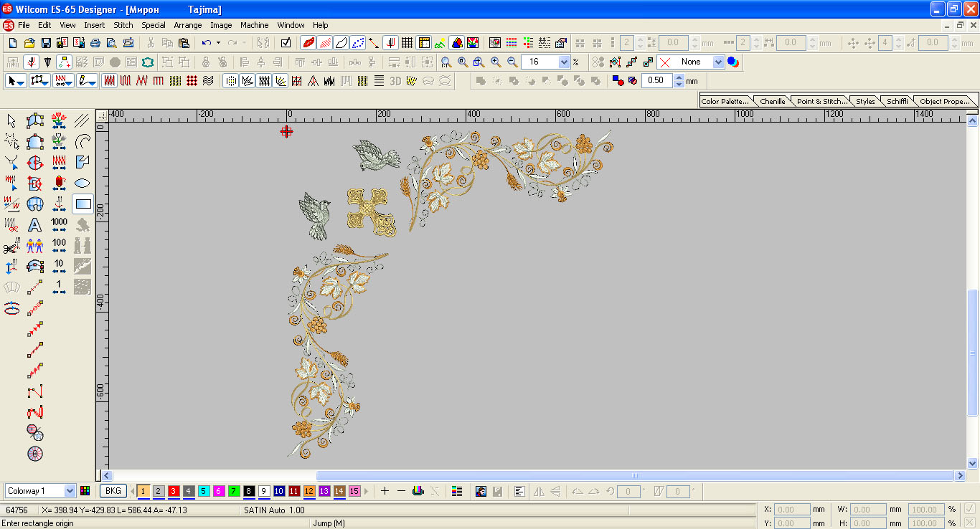Open the reshape tool flyout dropdown
Image resolution: width=980 pixels, height=529 pixels.
46,82
